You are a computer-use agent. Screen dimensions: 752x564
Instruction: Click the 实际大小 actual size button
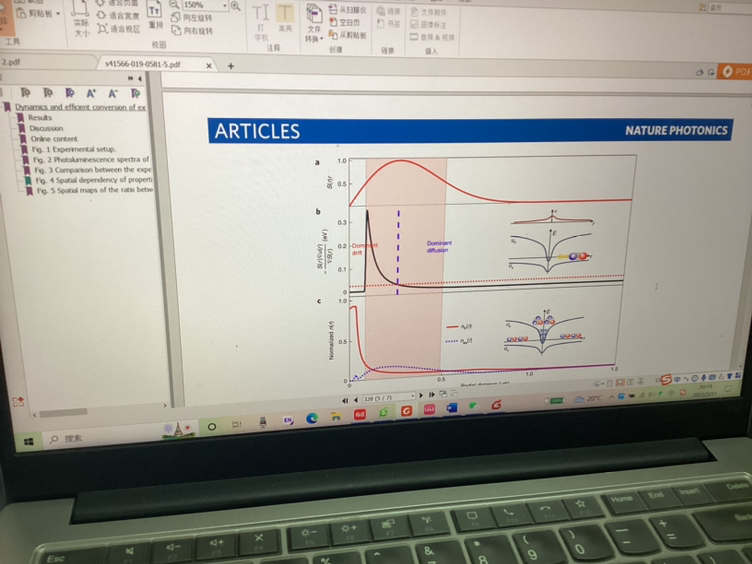click(81, 19)
